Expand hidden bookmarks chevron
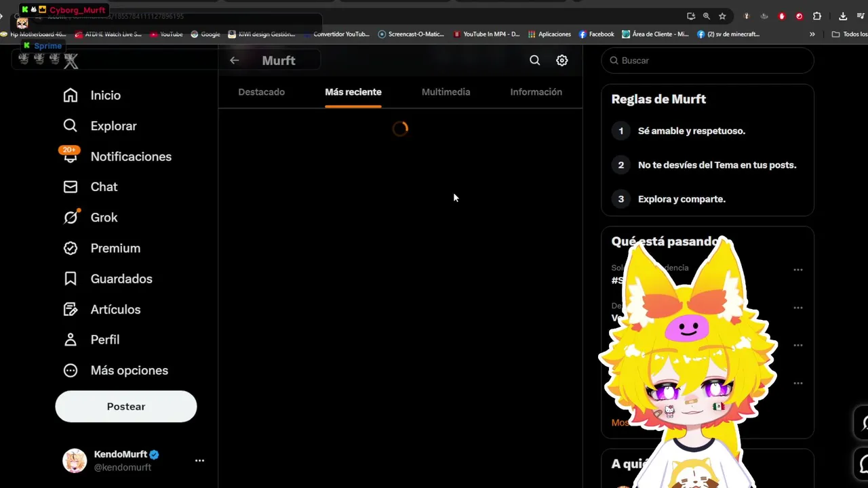The image size is (868, 488). click(x=812, y=34)
